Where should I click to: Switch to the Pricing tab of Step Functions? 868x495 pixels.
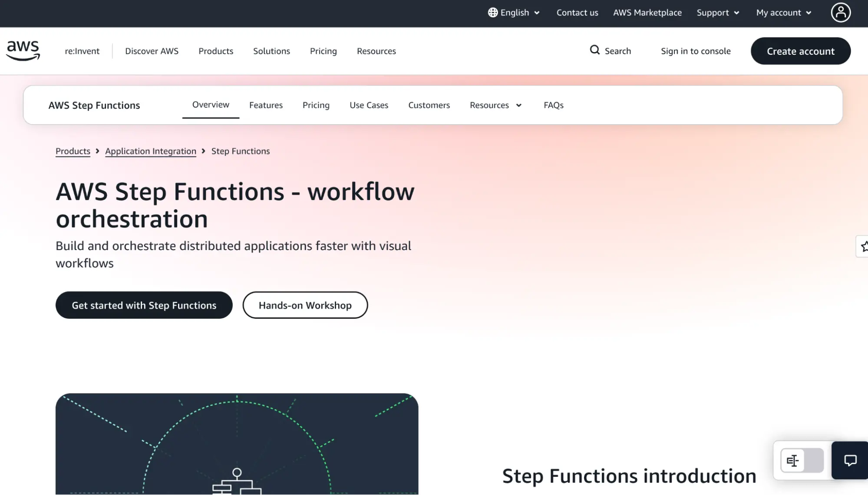(316, 105)
